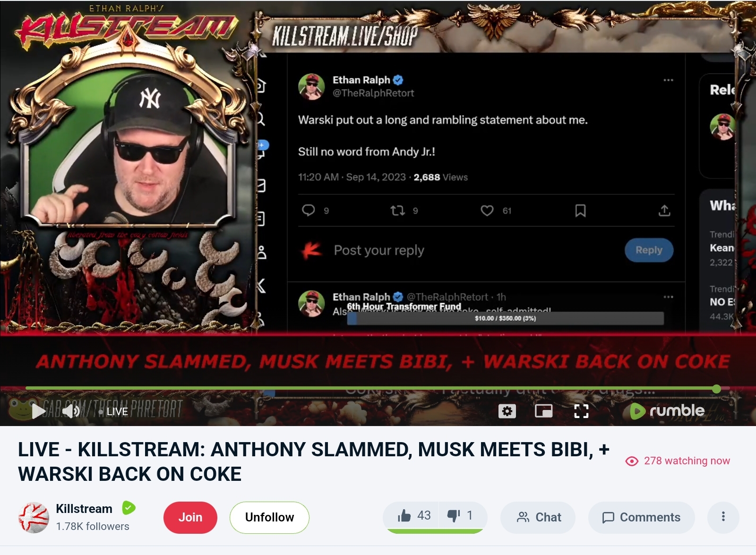
Task: Open video settings gear icon
Action: point(507,411)
